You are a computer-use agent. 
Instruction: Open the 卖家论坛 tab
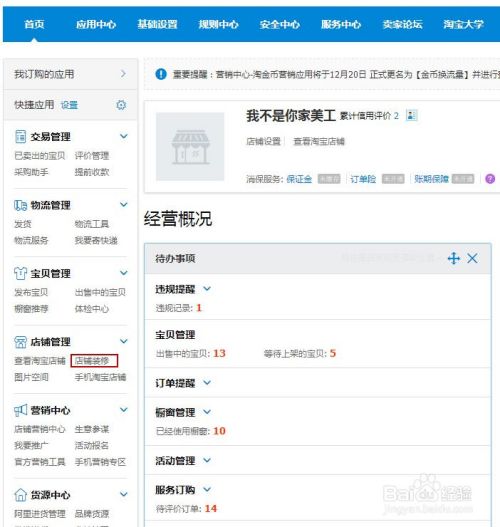[x=402, y=24]
